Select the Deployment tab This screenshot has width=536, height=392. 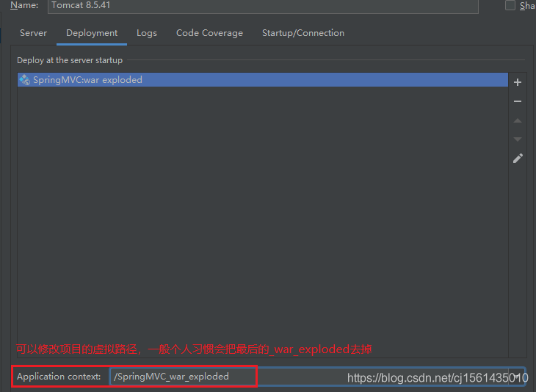(92, 33)
